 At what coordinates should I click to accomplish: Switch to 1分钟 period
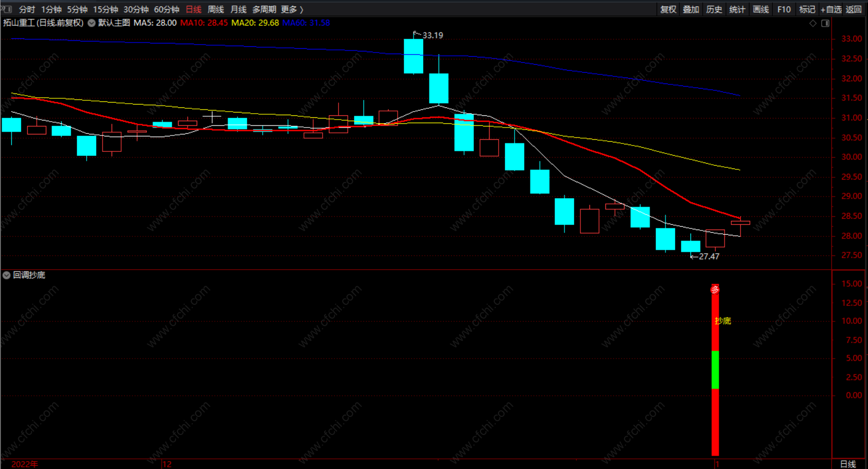click(52, 10)
